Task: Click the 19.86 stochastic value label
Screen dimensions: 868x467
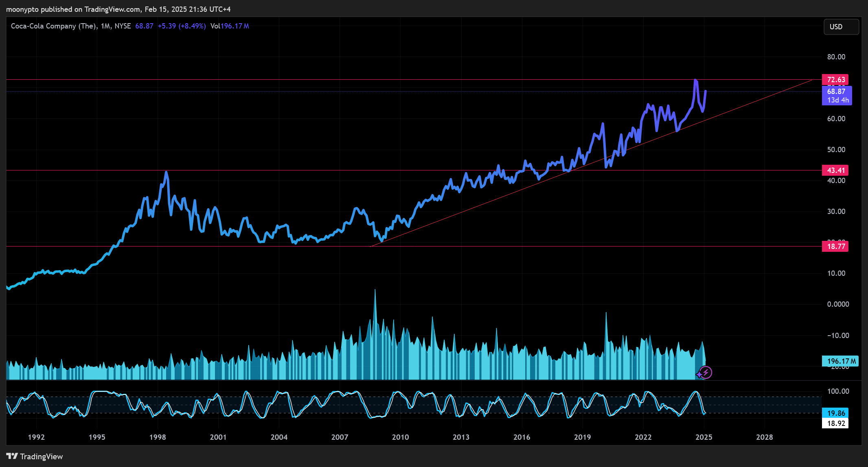Action: coord(835,413)
